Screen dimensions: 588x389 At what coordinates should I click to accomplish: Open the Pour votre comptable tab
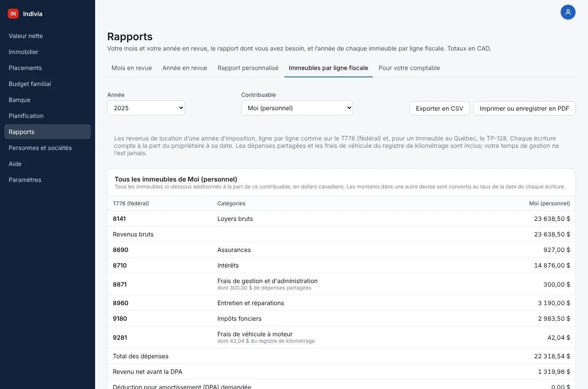pyautogui.click(x=409, y=68)
